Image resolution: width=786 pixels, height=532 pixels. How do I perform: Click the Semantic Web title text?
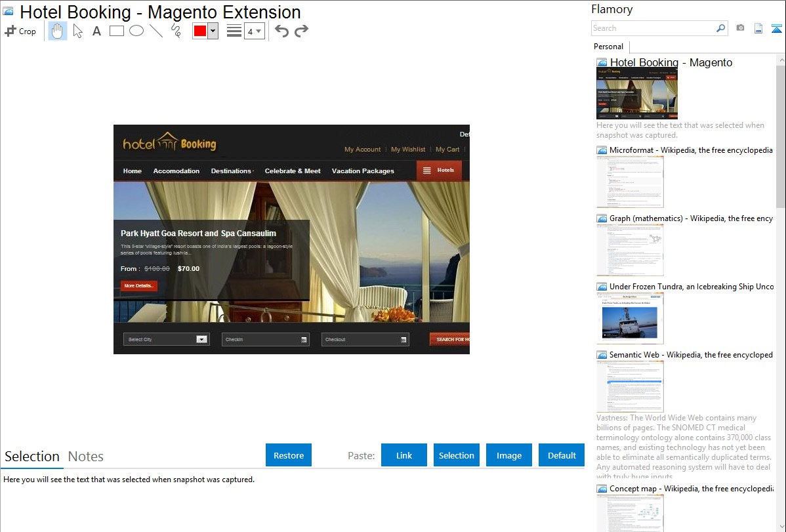(x=691, y=354)
